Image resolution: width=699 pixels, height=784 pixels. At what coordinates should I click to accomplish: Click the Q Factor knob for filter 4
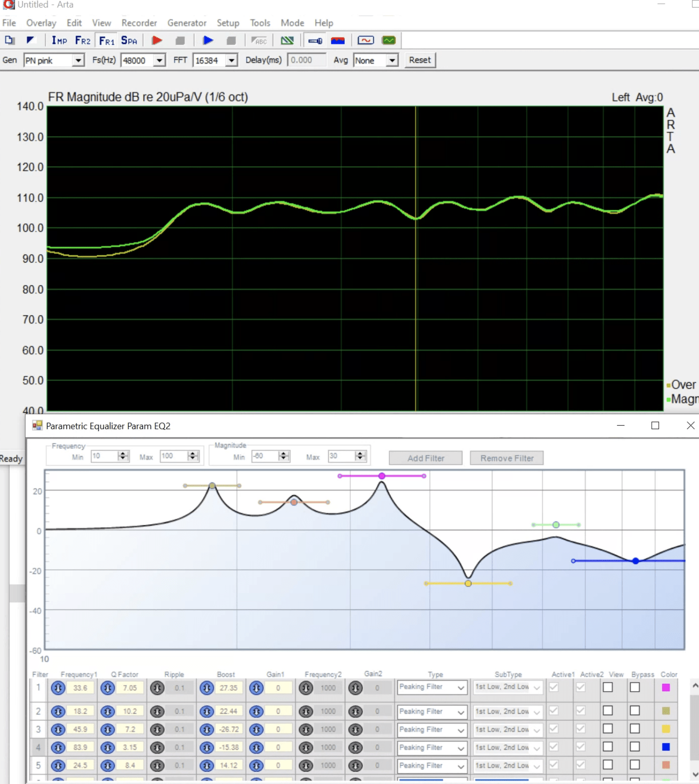pyautogui.click(x=108, y=747)
